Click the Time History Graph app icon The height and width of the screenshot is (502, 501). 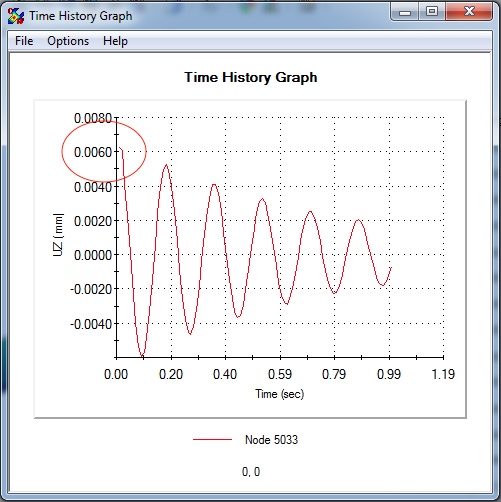(16, 16)
